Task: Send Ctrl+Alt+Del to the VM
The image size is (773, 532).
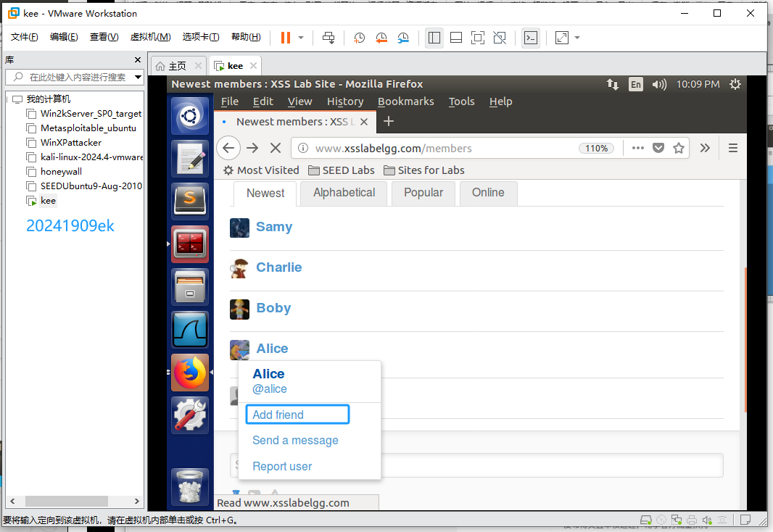Action: pyautogui.click(x=328, y=38)
